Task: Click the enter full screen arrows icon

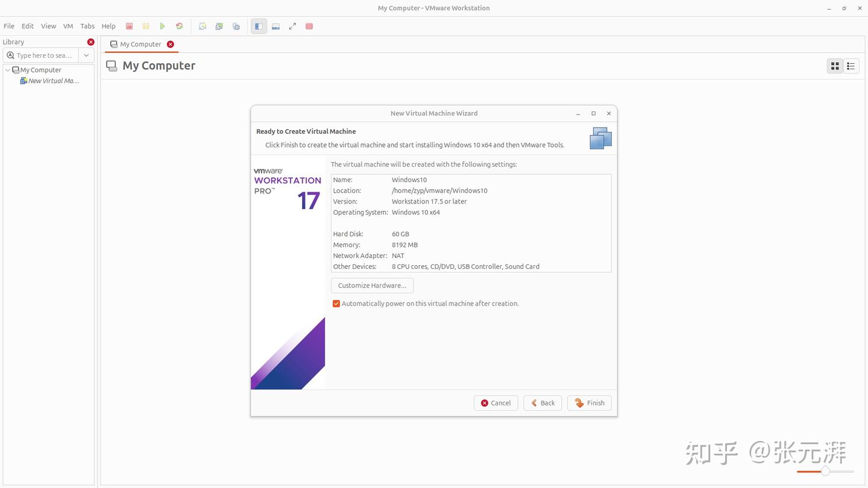Action: (x=292, y=27)
